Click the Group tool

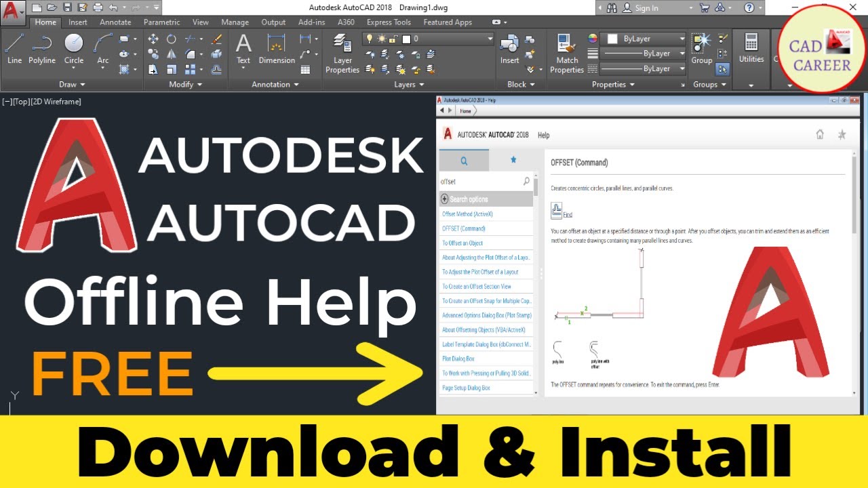(x=702, y=49)
